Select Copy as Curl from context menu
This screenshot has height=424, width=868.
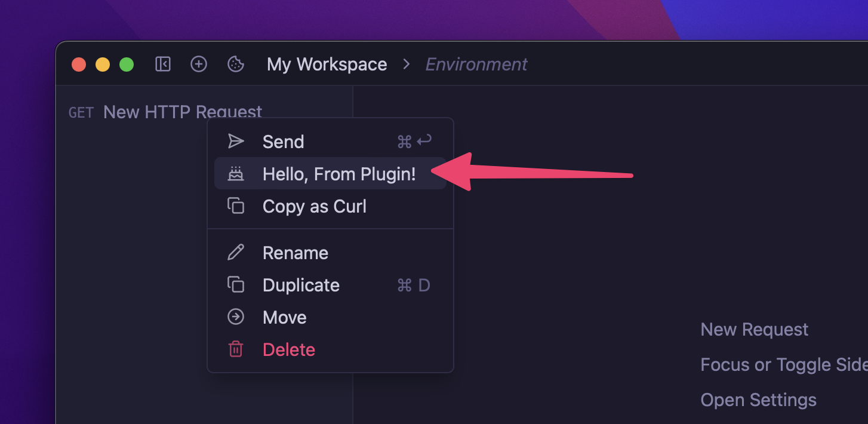314,206
